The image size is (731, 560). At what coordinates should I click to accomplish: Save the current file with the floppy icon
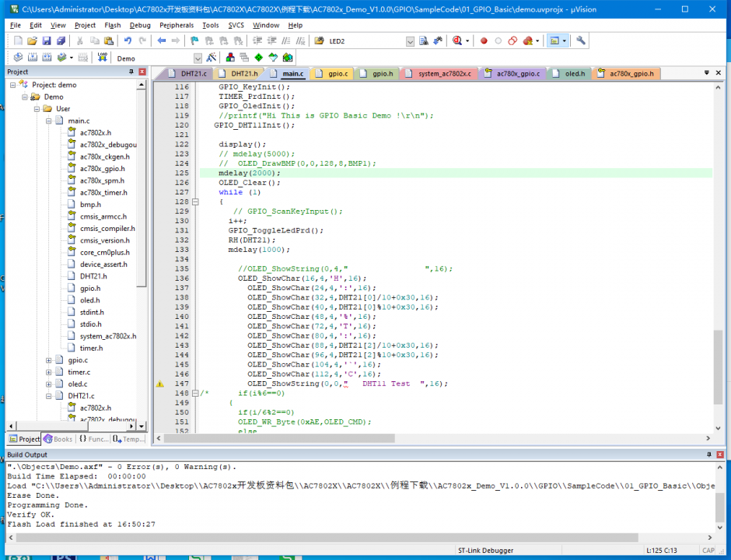click(47, 41)
